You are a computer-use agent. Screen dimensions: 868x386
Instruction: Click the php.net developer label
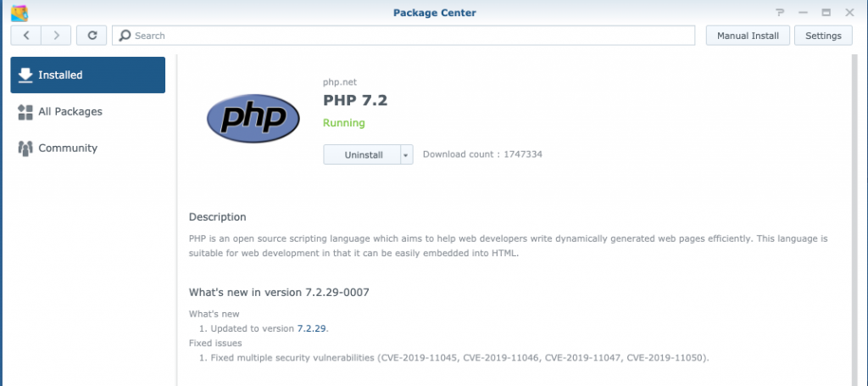click(340, 82)
